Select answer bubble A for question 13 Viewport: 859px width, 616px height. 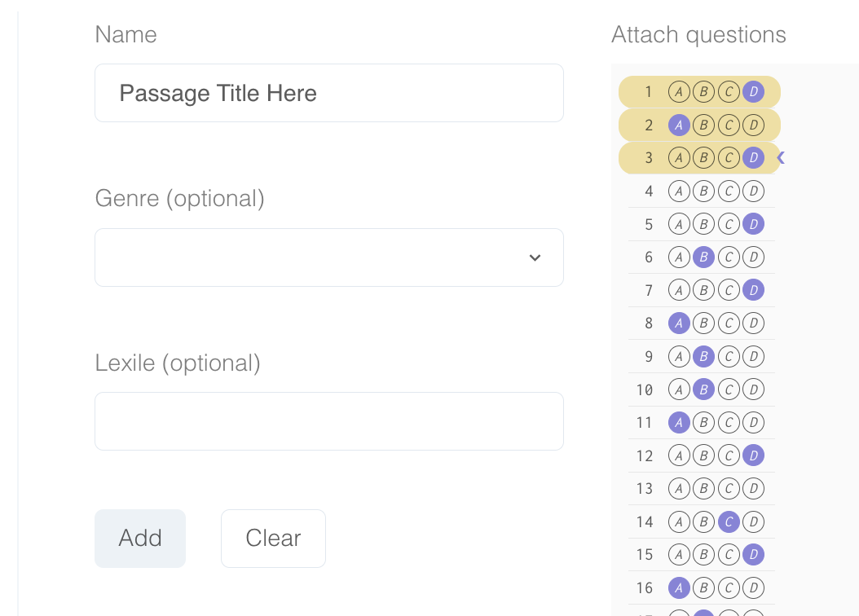pyautogui.click(x=679, y=488)
